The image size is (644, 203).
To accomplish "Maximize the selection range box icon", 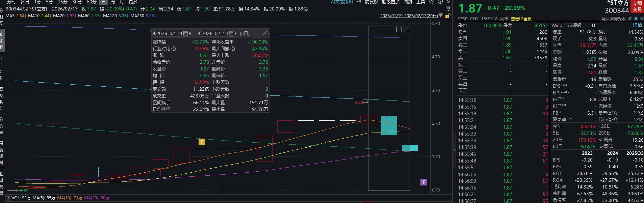I will (x=399, y=30).
